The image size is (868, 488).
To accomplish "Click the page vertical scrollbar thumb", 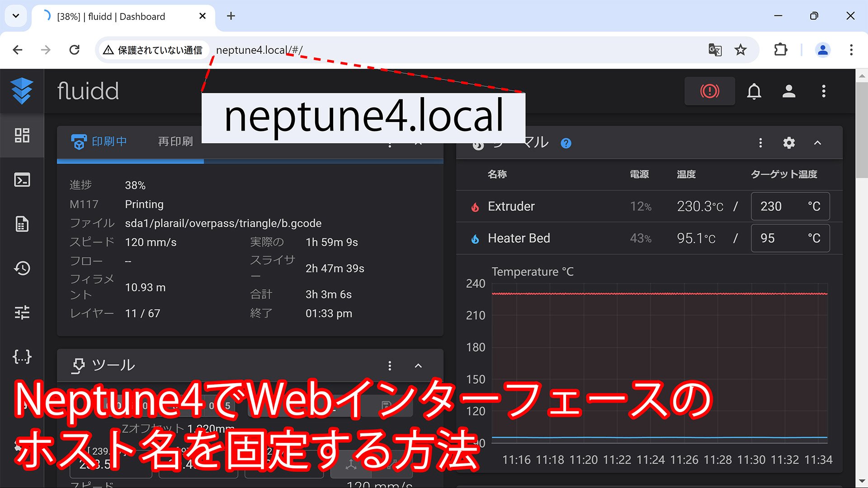I will click(x=862, y=129).
